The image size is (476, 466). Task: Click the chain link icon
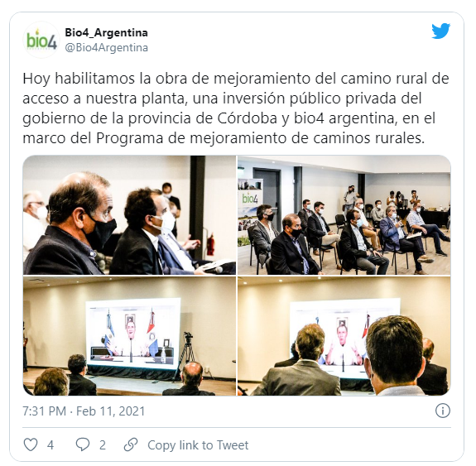[131, 445]
